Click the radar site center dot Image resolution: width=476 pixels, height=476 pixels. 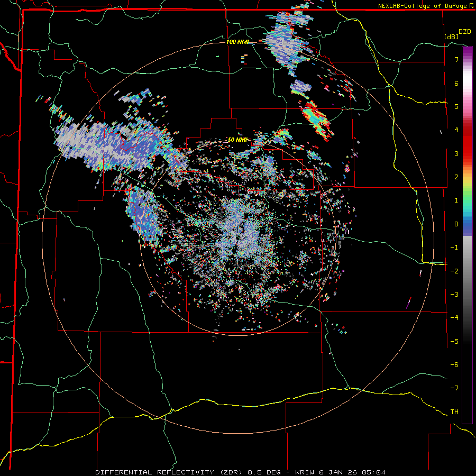coord(237,238)
